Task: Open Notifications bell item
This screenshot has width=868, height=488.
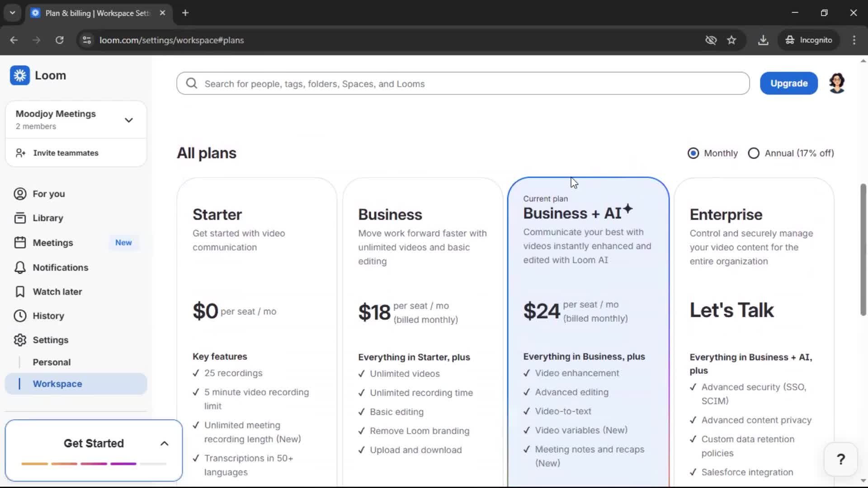Action: 60,267
